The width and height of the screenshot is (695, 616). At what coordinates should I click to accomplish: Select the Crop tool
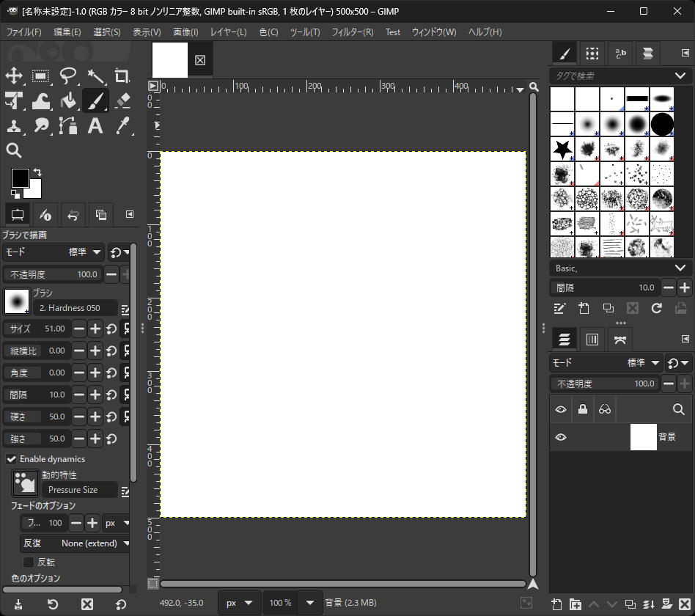(x=122, y=76)
